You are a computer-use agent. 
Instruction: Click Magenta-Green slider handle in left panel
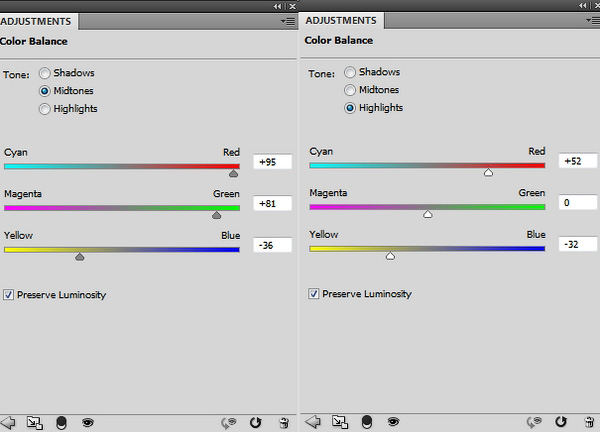tap(217, 215)
